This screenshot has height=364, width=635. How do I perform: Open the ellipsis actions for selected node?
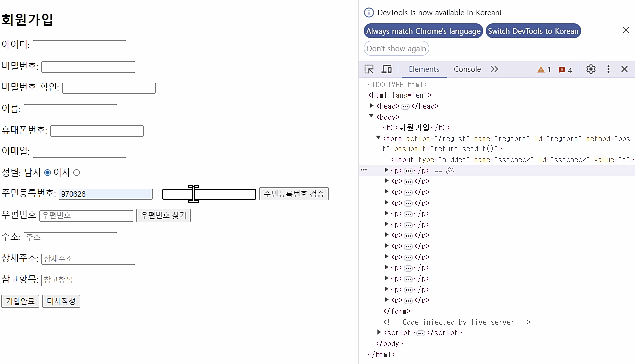(x=364, y=170)
